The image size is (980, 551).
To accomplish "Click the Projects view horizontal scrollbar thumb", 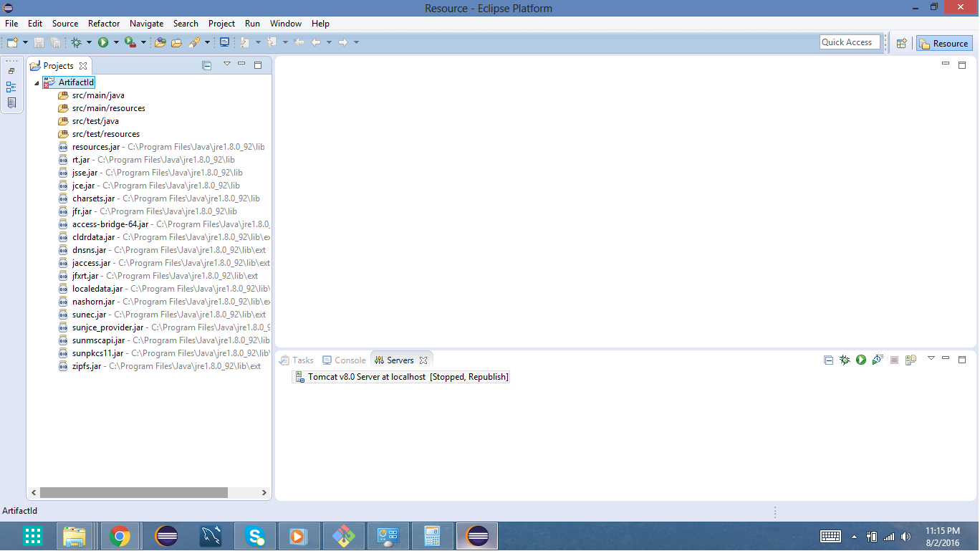I will point(133,493).
